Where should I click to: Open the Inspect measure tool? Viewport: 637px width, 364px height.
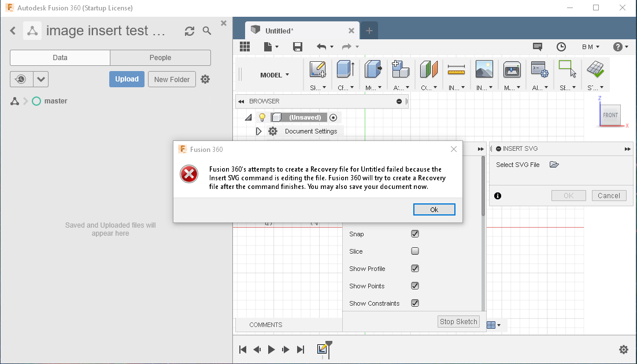pos(456,70)
